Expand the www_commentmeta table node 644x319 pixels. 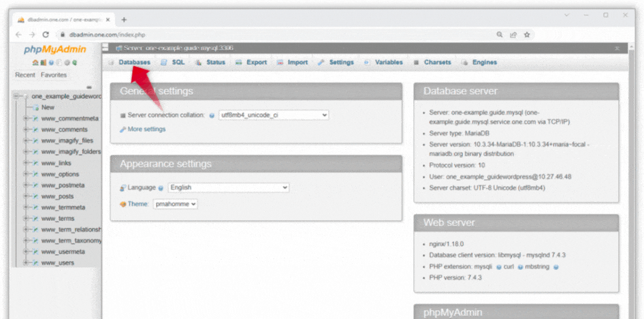[26, 119]
